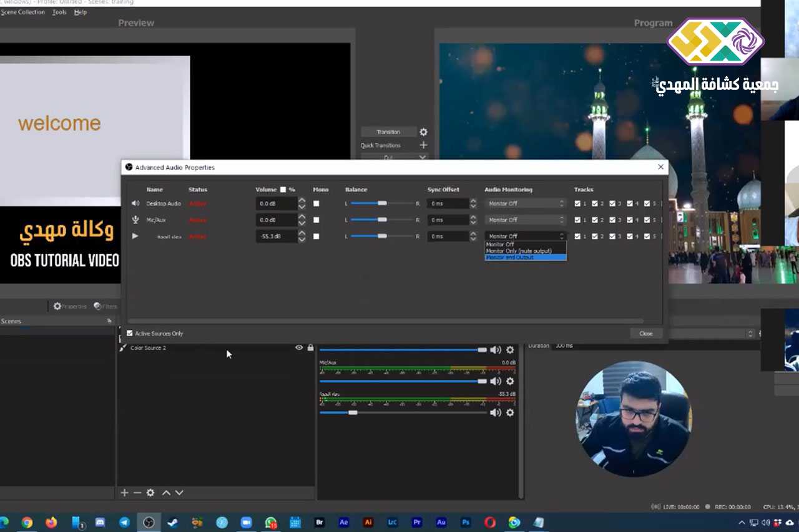Open the Help menu
The width and height of the screenshot is (799, 532).
click(x=81, y=12)
